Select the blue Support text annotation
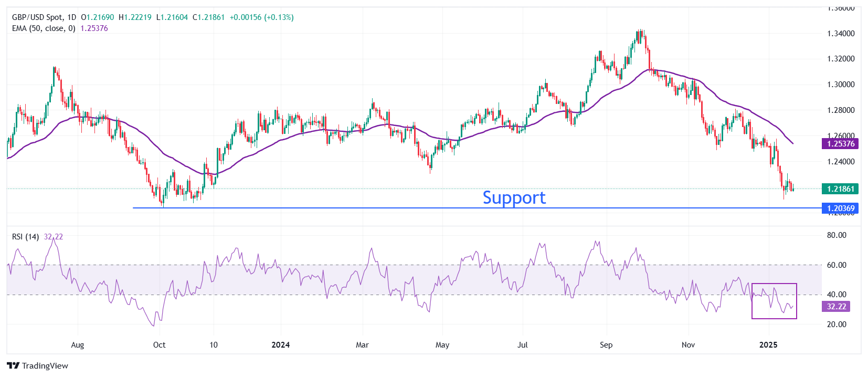The image size is (868, 377). click(514, 197)
